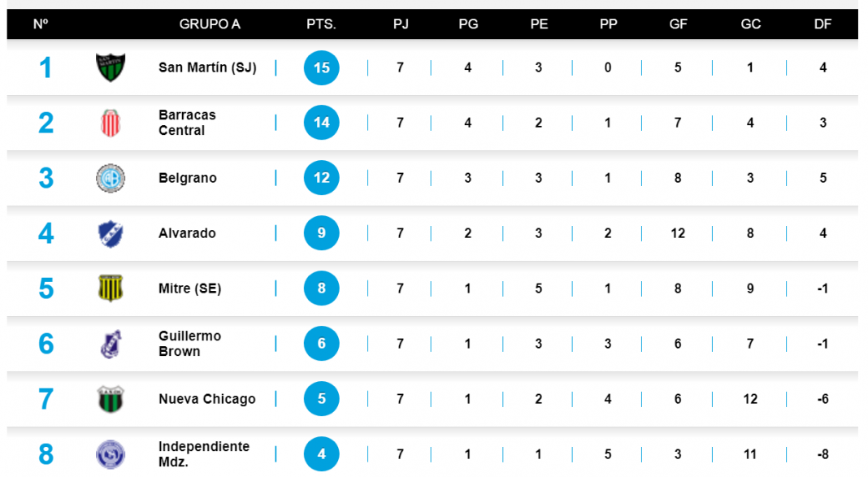This screenshot has width=868, height=477.
Task: Click the Independiente Mdz. club crest
Action: [110, 453]
